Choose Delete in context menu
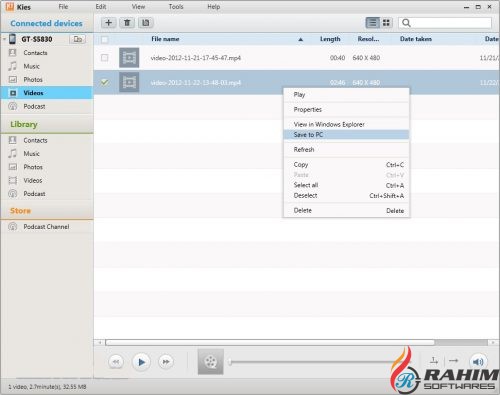Image resolution: width=500 pixels, height=395 pixels. pyautogui.click(x=346, y=211)
